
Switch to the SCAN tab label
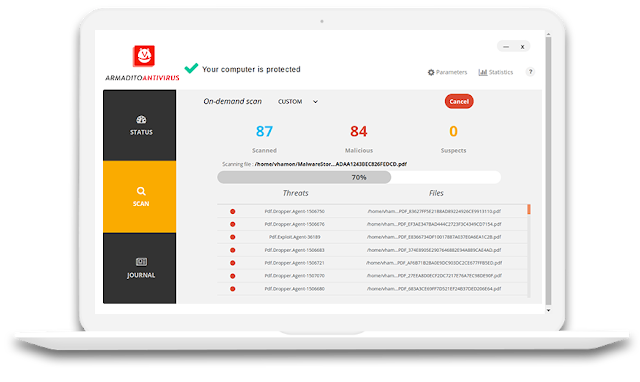tap(141, 204)
